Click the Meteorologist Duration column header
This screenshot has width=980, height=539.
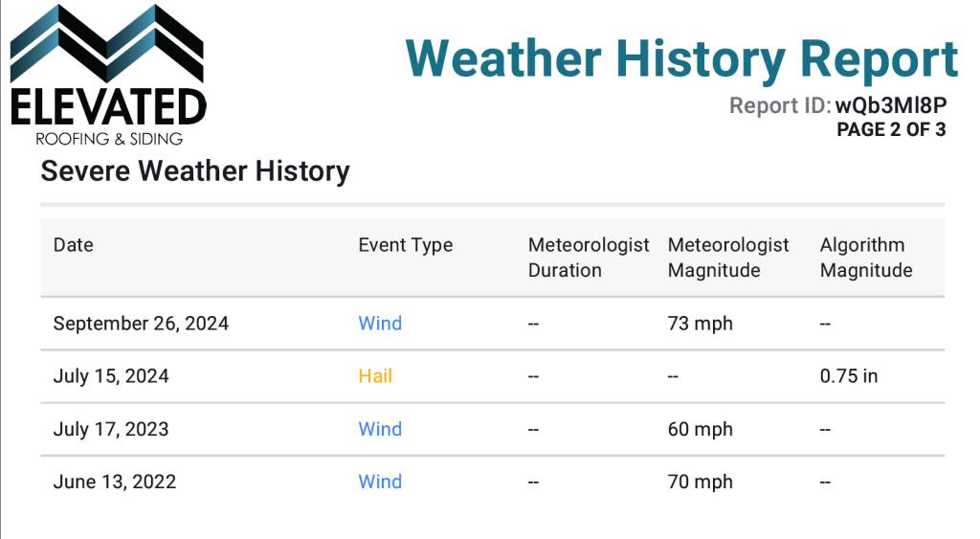point(588,258)
